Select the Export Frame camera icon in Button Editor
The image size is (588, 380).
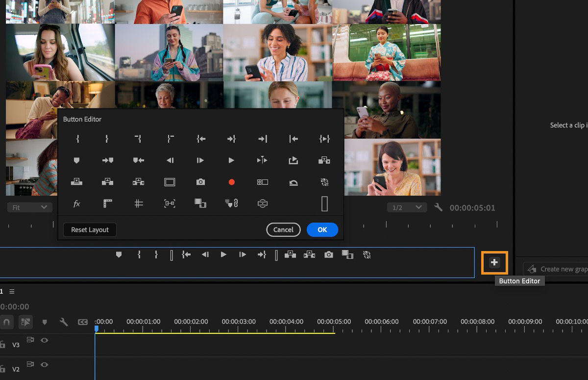pos(200,182)
